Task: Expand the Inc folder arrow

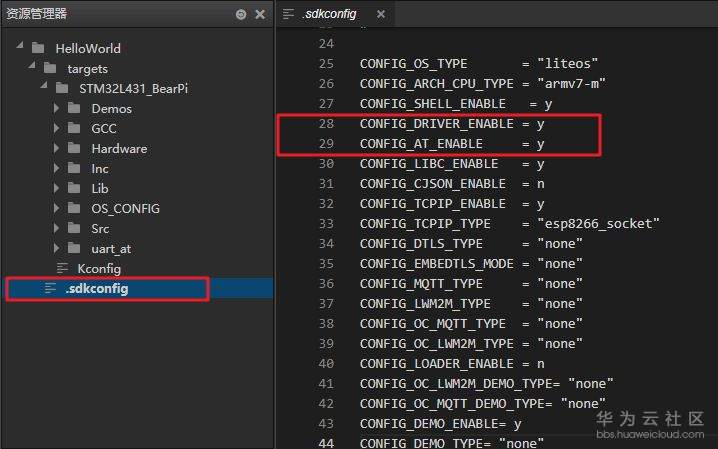Action: [x=56, y=168]
